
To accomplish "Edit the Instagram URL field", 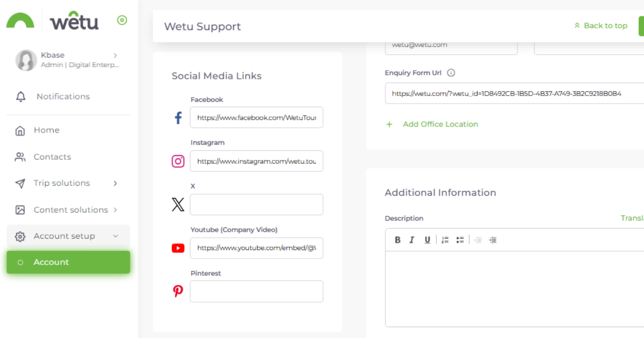I will [x=257, y=161].
